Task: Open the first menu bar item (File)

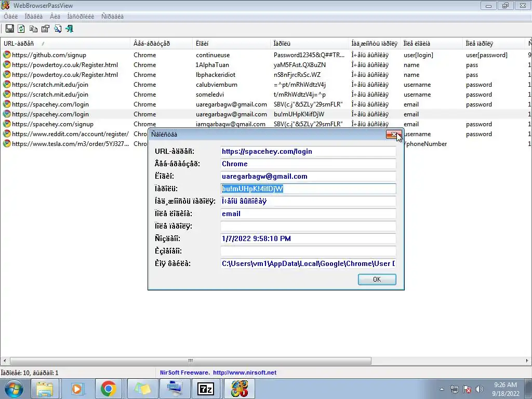Action: [x=10, y=16]
